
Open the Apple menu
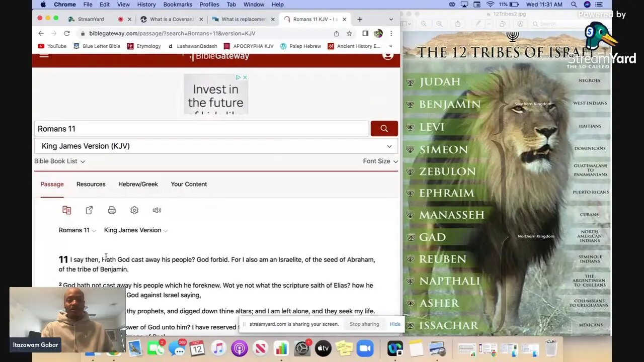43,5
